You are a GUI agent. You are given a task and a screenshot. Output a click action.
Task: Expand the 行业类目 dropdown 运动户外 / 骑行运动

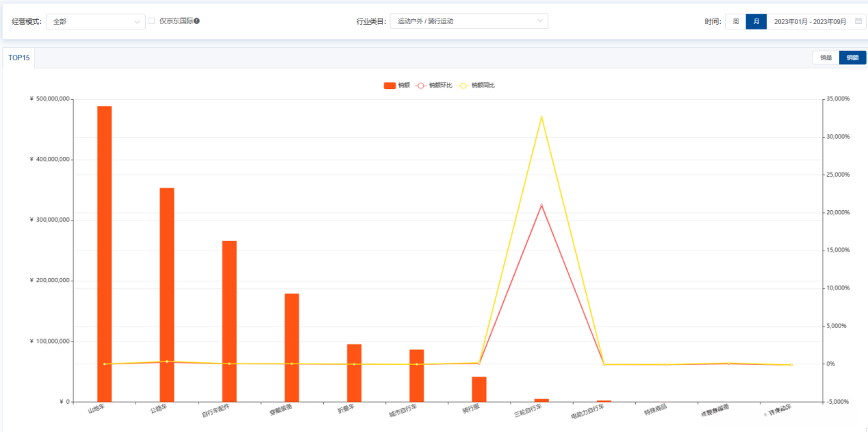(x=469, y=21)
